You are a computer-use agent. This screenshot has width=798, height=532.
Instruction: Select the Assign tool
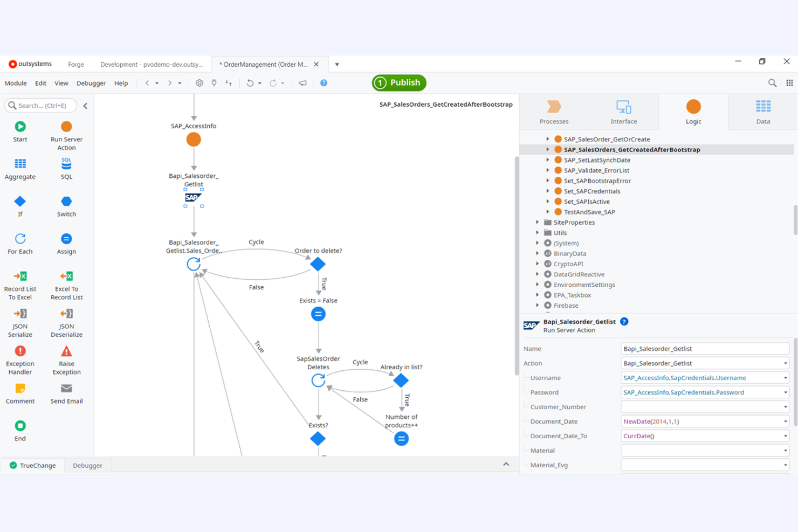click(66, 244)
